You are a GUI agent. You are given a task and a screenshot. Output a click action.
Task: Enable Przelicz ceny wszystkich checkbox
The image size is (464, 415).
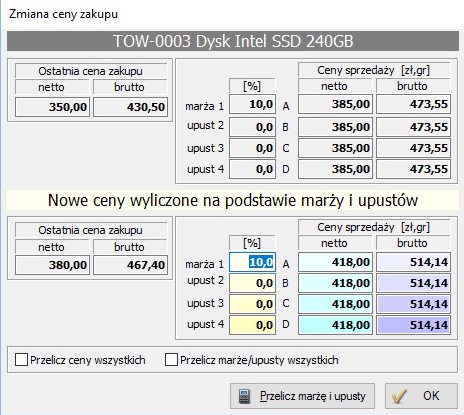click(x=21, y=360)
